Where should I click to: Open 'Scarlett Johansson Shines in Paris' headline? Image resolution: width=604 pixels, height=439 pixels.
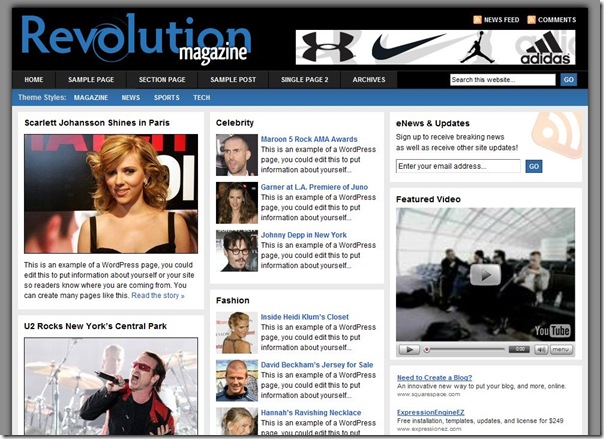click(97, 123)
